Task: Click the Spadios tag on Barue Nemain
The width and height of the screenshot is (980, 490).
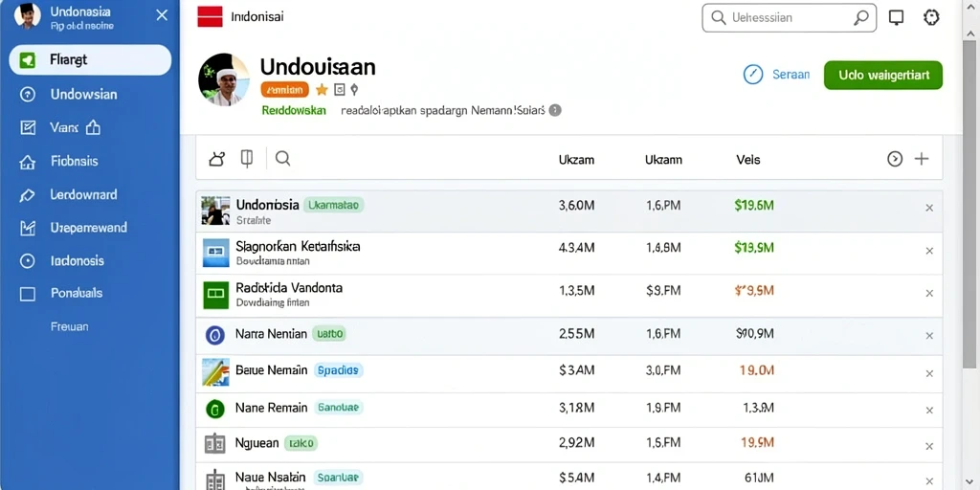Action: click(338, 370)
